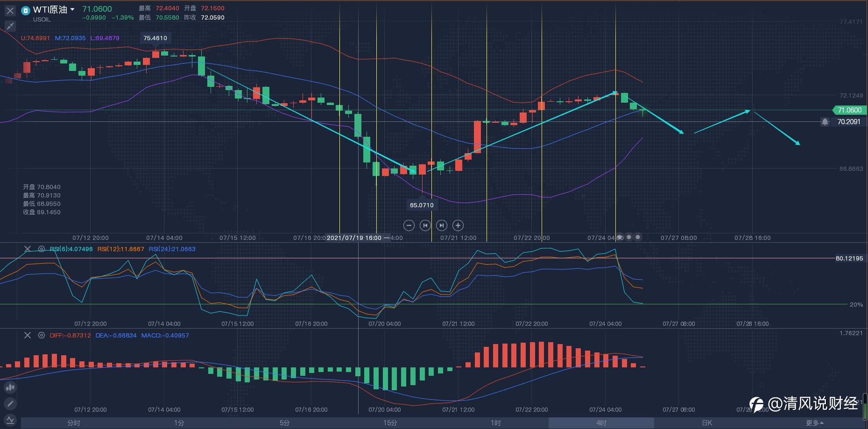Screen dimensions: 868x429
Task: Click the collapse fullscreen arrows icon
Action: 10,26
